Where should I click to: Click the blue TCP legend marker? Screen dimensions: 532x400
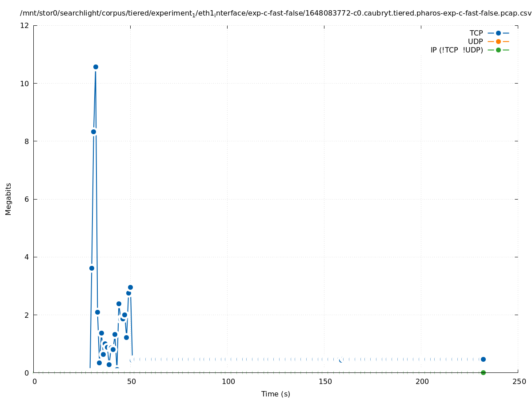tap(498, 33)
